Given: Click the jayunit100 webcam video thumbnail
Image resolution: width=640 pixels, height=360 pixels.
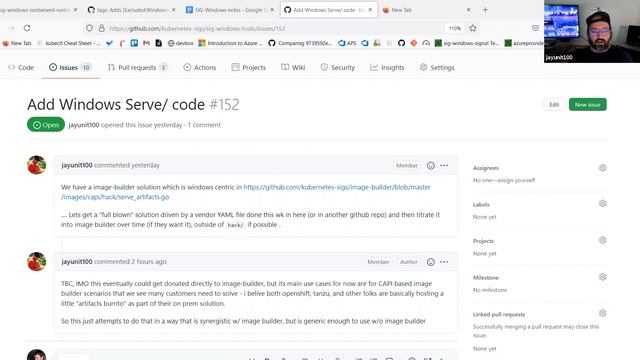Looking at the screenshot, I should point(592,31).
